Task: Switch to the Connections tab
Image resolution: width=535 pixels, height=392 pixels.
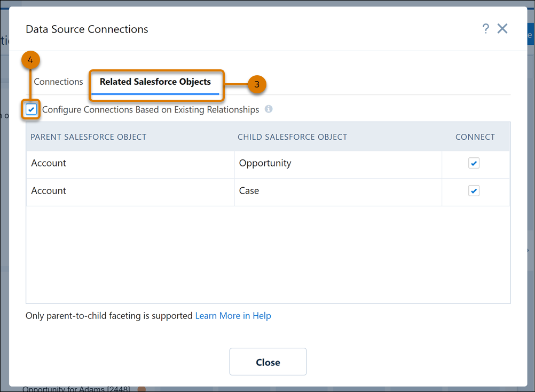Action: [x=58, y=82]
